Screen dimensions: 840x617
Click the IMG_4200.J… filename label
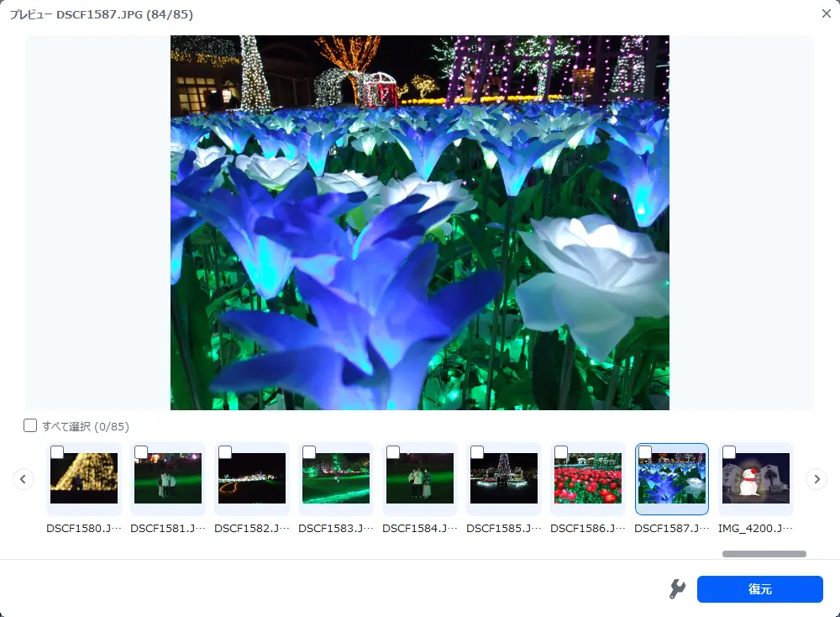pos(756,528)
